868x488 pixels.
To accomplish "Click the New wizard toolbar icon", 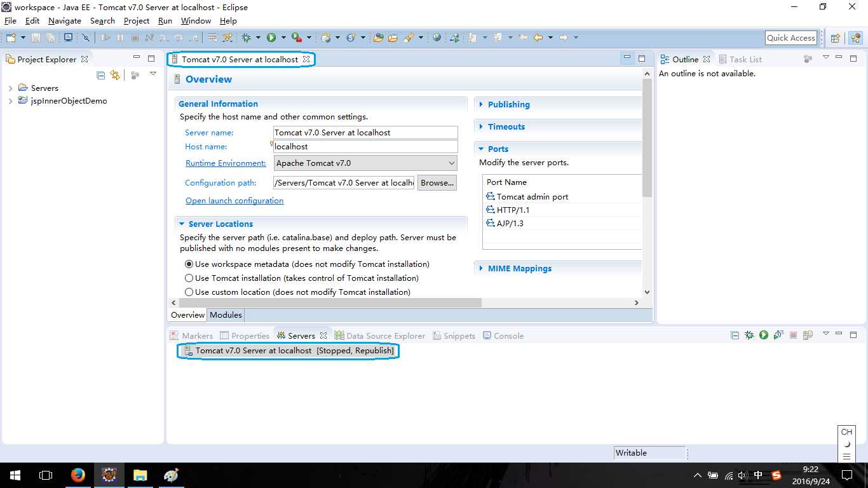I will coord(11,37).
